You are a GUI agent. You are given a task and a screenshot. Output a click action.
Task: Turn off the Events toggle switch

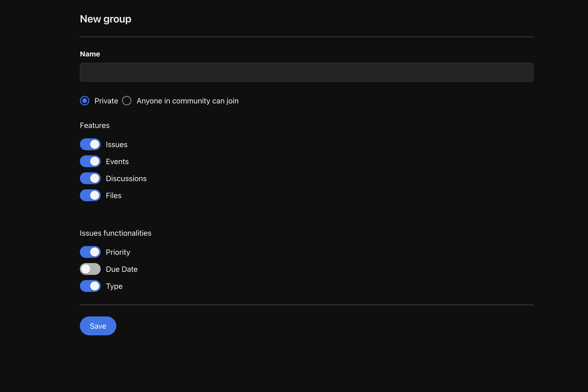pyautogui.click(x=90, y=162)
